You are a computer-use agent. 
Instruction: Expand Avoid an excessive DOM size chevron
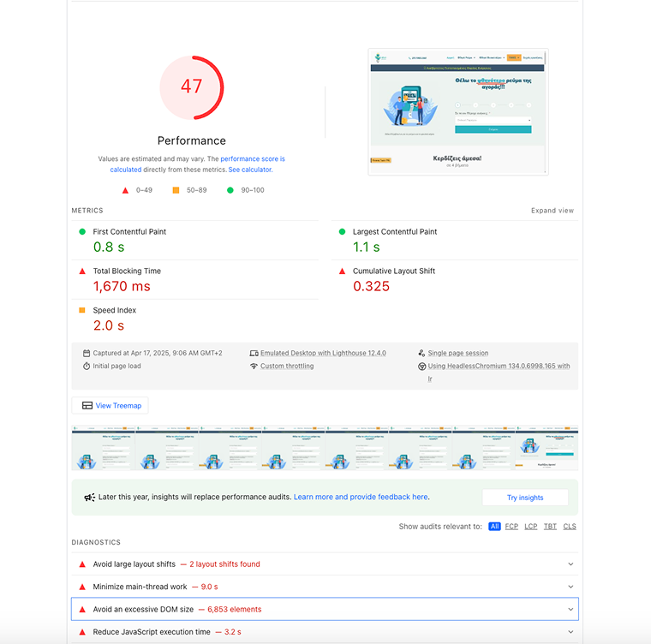pos(570,609)
